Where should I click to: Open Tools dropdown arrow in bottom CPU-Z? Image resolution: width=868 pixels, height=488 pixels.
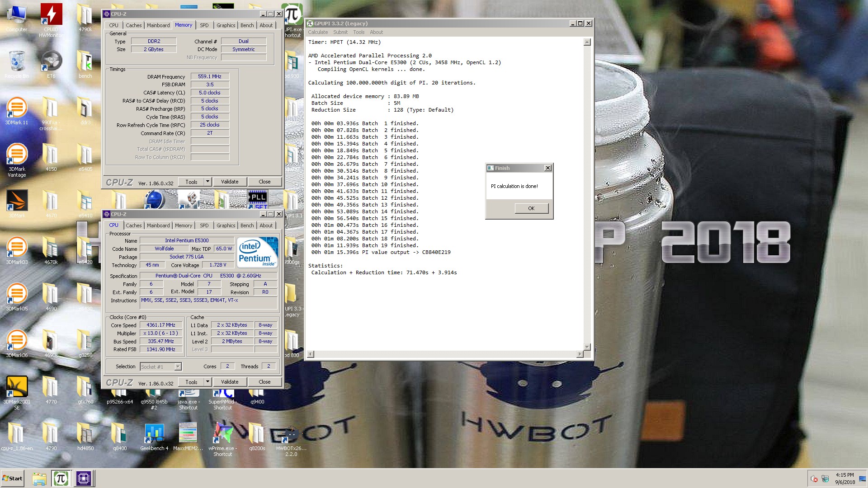click(208, 382)
